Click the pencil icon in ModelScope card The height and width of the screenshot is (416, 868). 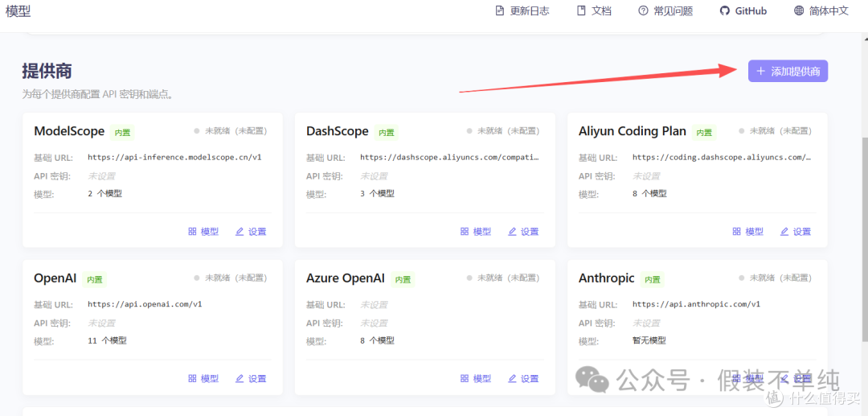coord(240,232)
